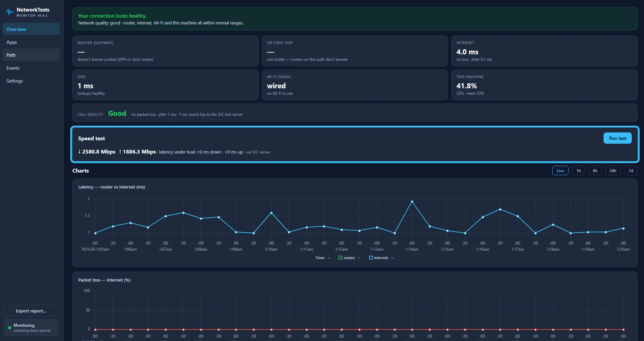
Task: Click the Router (Gateway) card
Action: click(165, 51)
